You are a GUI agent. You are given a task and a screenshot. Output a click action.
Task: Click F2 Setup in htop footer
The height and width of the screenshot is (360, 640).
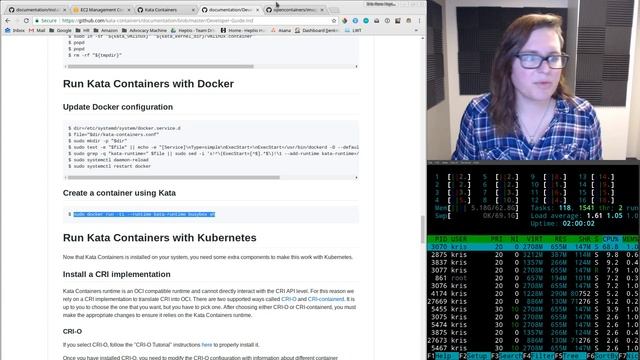tap(475, 356)
